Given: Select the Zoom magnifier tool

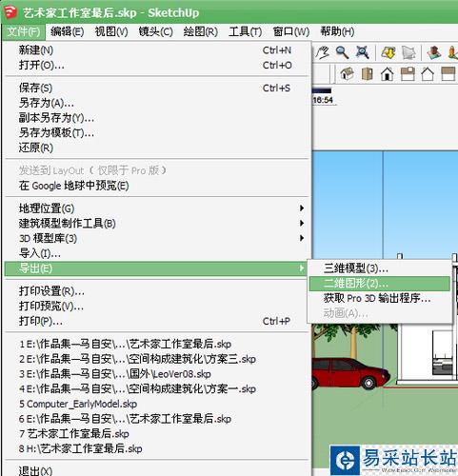Looking at the screenshot, I should coord(343,52).
